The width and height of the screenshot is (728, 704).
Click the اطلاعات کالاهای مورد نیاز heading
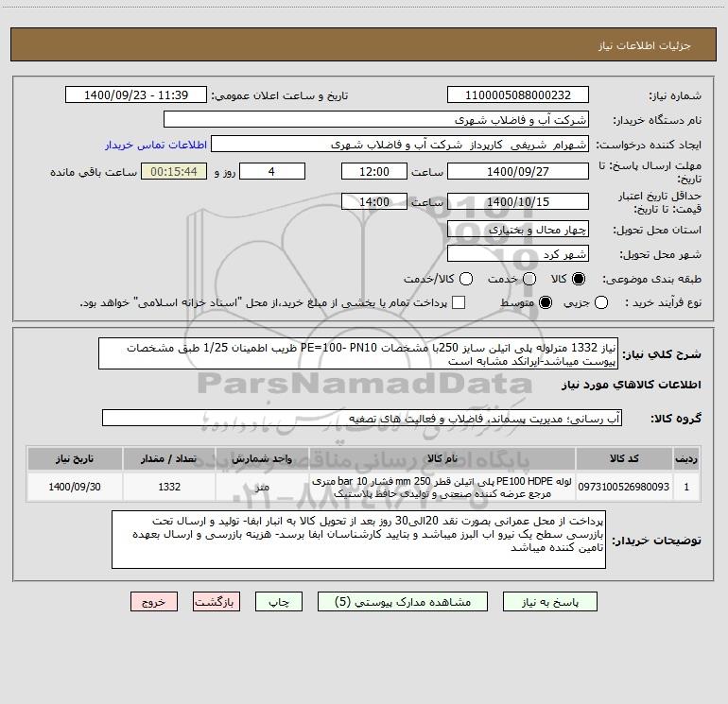pos(632,385)
